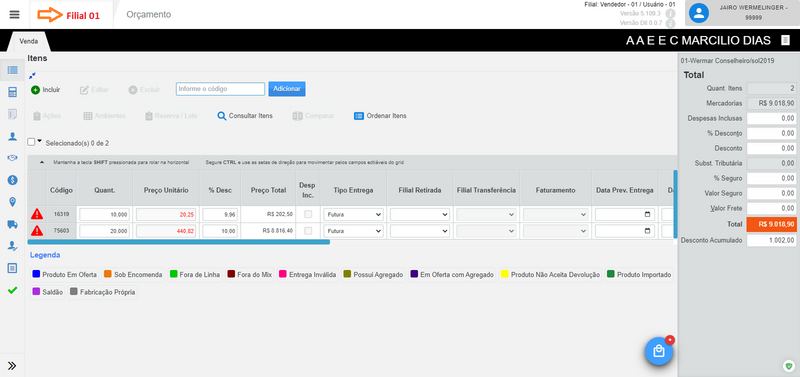Click the document icon beside customer name

(785, 40)
